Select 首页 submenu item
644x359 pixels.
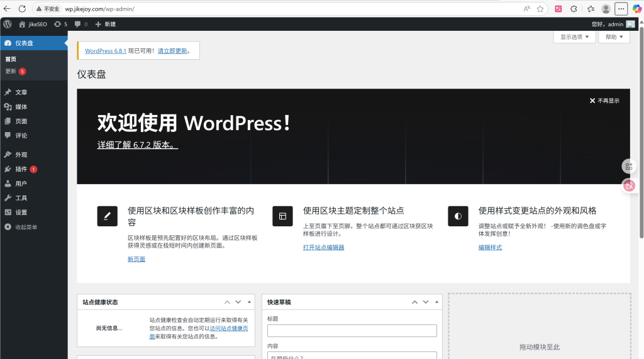tap(11, 59)
